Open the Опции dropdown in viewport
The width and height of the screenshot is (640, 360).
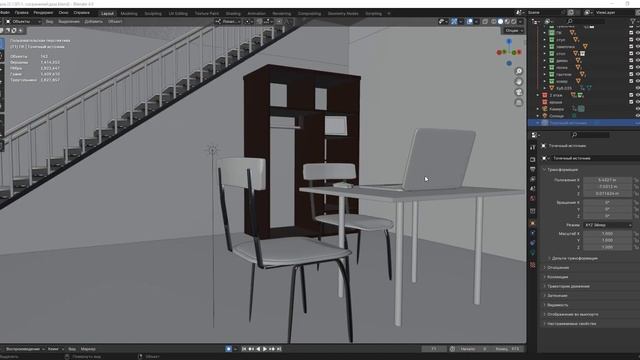[x=513, y=31]
